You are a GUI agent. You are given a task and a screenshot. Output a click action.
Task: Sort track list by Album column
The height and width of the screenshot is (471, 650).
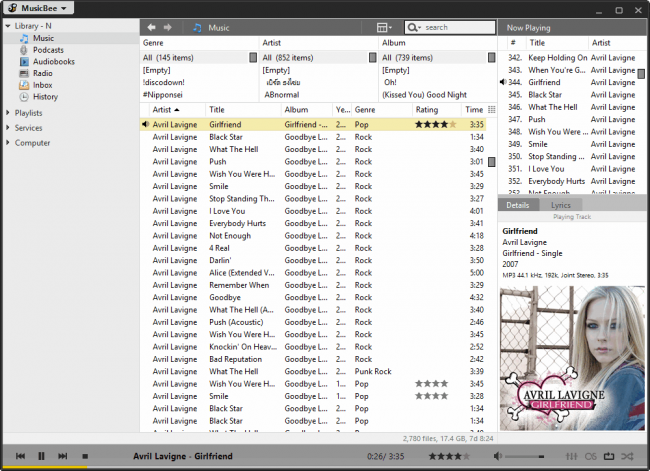click(x=307, y=109)
